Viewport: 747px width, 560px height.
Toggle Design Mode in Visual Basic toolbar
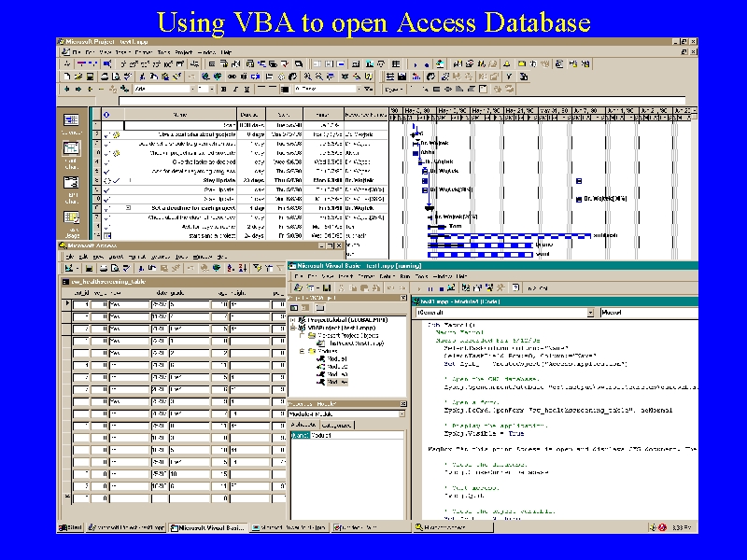451,287
